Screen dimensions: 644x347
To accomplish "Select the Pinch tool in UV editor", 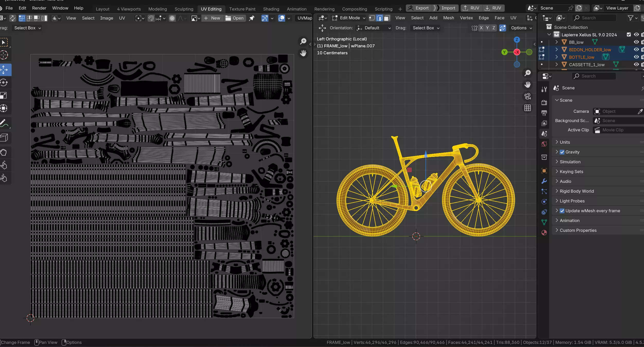I will [4, 178].
